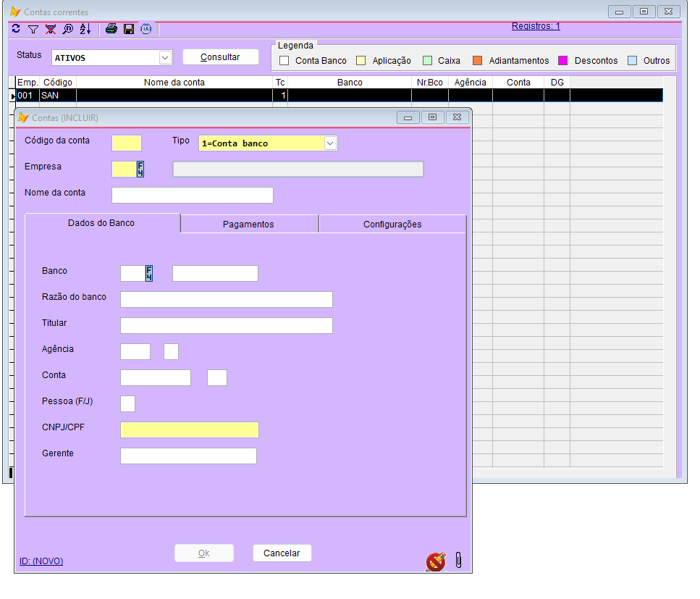Viewport: 700px width, 599px height.
Task: Click the floppy disk save icon
Action: [x=129, y=29]
